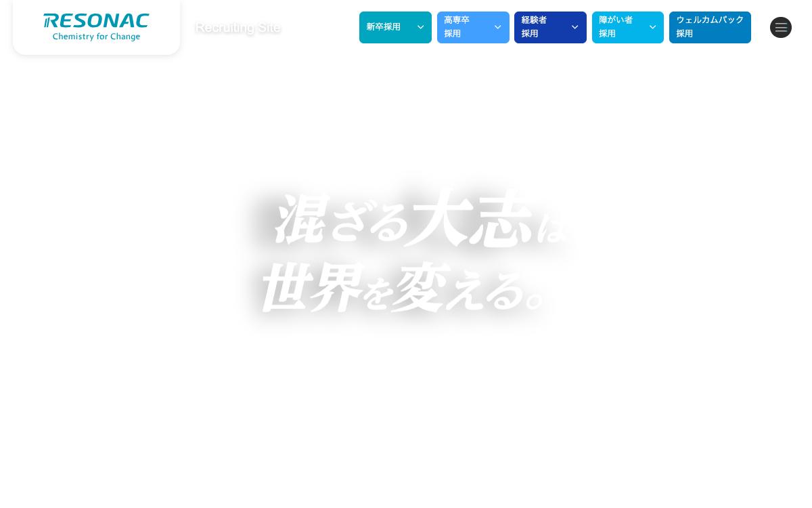Open the hamburger menu icon
Viewport: 812px width, 508px height.
pos(781,27)
